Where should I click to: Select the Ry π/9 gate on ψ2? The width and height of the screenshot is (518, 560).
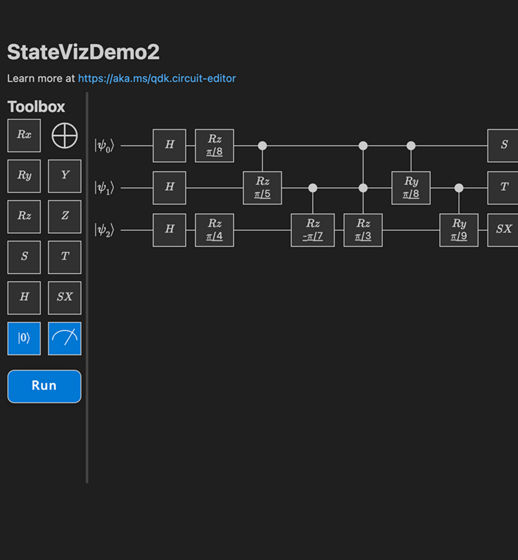click(459, 230)
